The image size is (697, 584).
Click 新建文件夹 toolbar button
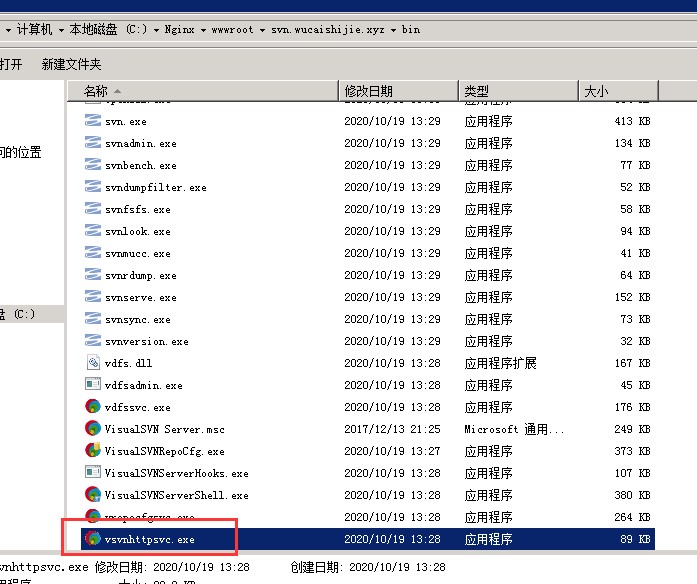71,64
